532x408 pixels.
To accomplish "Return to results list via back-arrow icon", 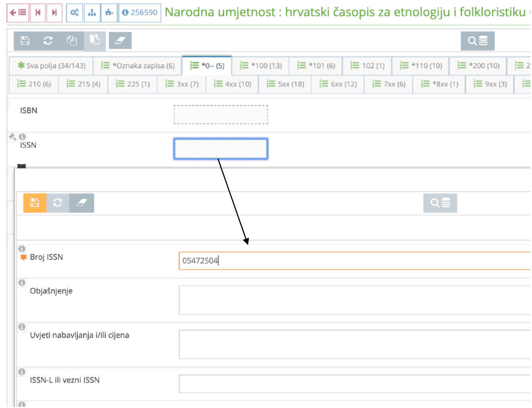I will point(19,12).
